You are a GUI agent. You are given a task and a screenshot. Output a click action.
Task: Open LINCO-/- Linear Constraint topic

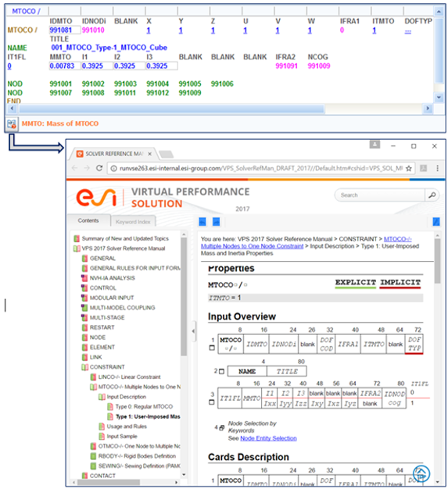click(x=130, y=377)
